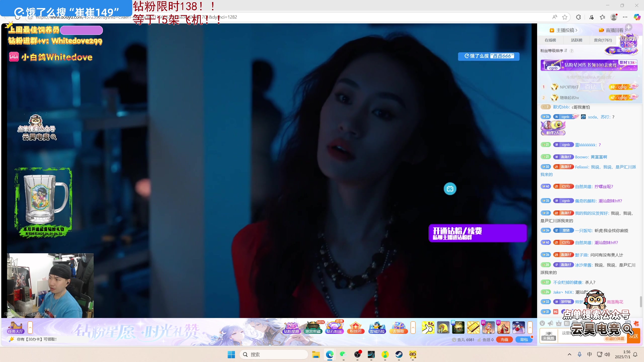644x362 pixels.
Task: Open the 雪域历险 penguin activity
Action: pos(377,328)
